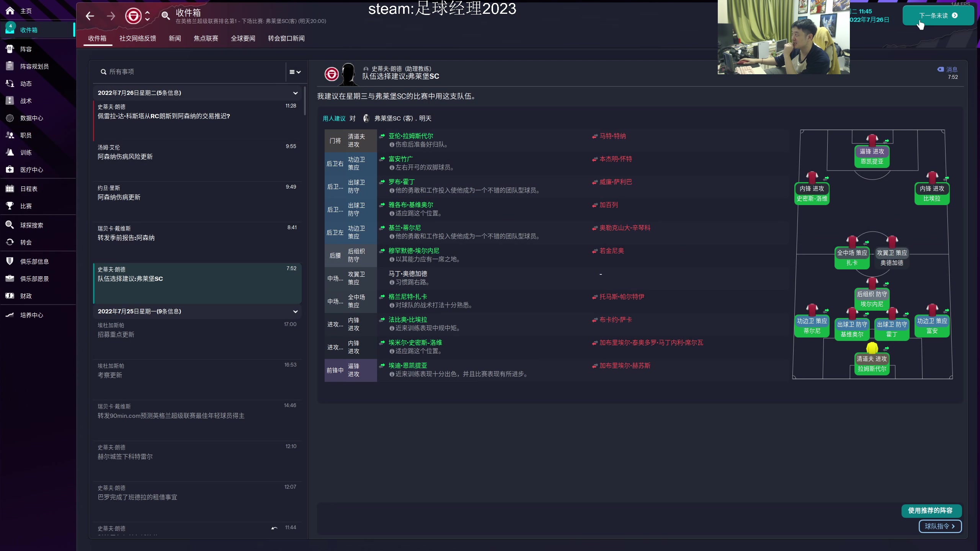Open the 主页 home icon in sidebar
980x551 pixels.
[x=10, y=11]
